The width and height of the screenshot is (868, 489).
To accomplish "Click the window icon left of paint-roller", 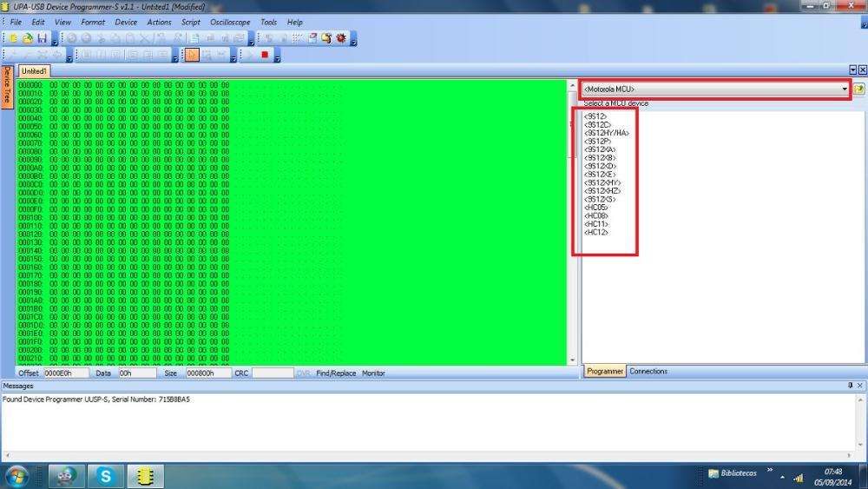I will pos(312,38).
